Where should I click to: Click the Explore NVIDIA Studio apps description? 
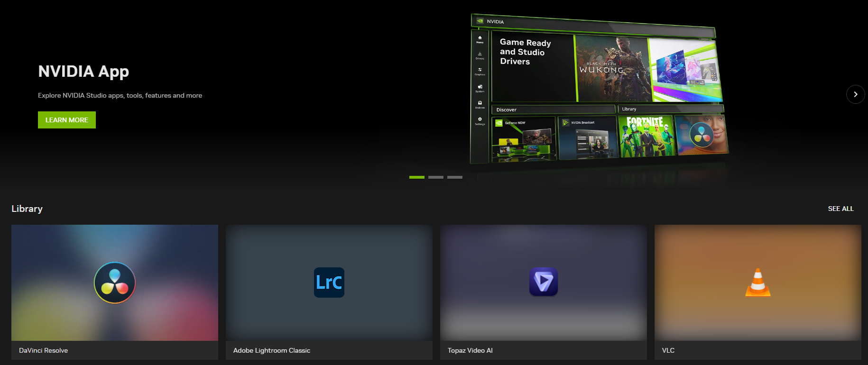point(120,95)
